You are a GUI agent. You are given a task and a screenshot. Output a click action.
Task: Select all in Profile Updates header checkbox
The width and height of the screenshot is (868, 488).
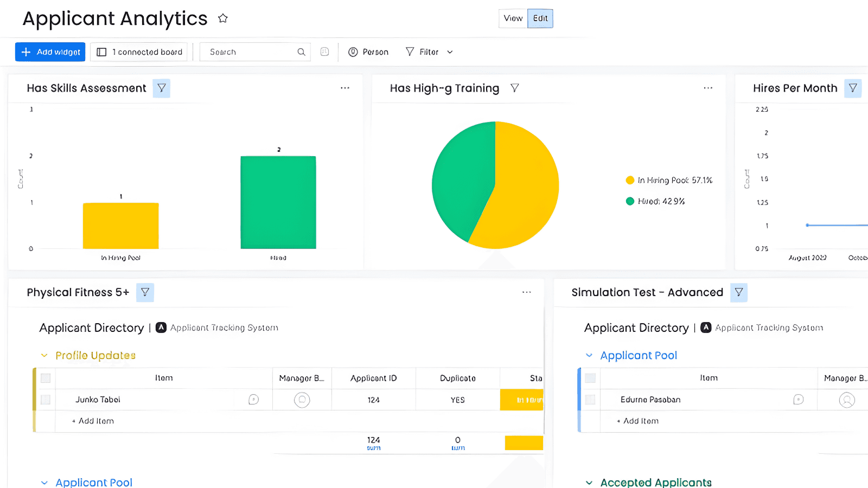[x=46, y=378]
